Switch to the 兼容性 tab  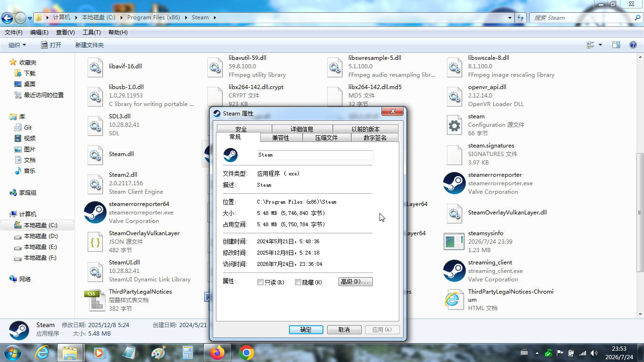(281, 138)
